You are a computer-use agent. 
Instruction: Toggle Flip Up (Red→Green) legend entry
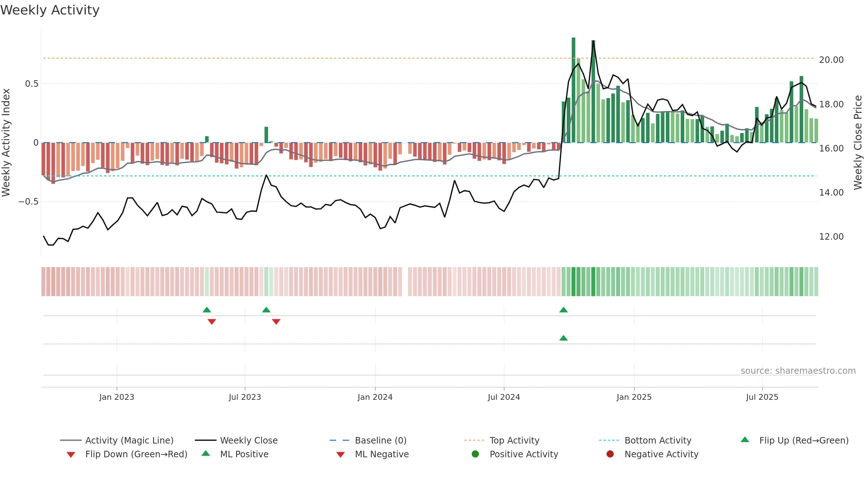794,440
